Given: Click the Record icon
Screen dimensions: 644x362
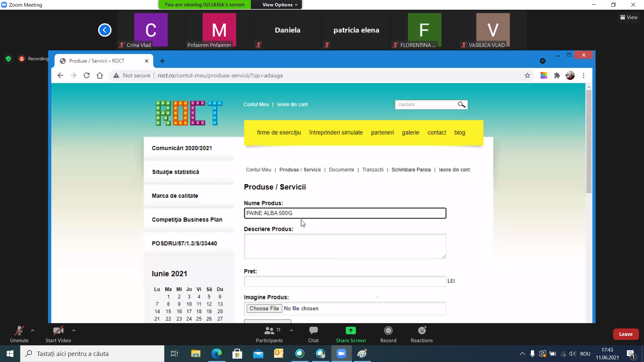Looking at the screenshot, I should pos(388,331).
